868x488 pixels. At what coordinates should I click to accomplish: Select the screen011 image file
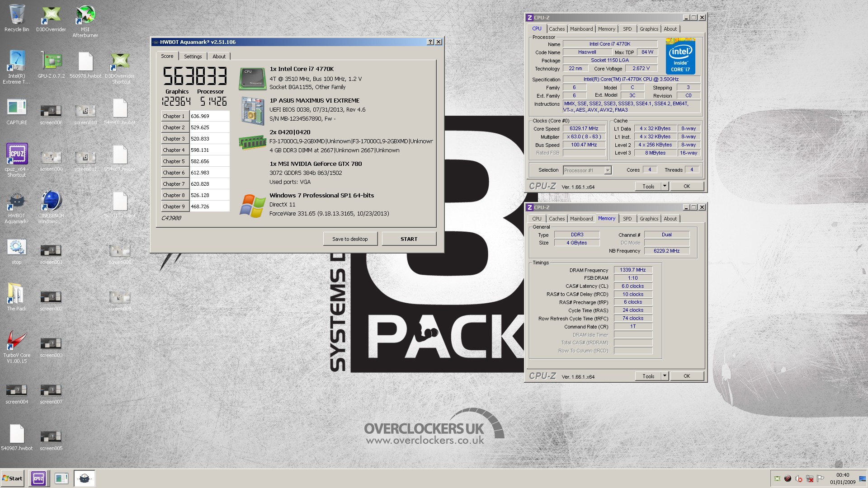(x=85, y=161)
